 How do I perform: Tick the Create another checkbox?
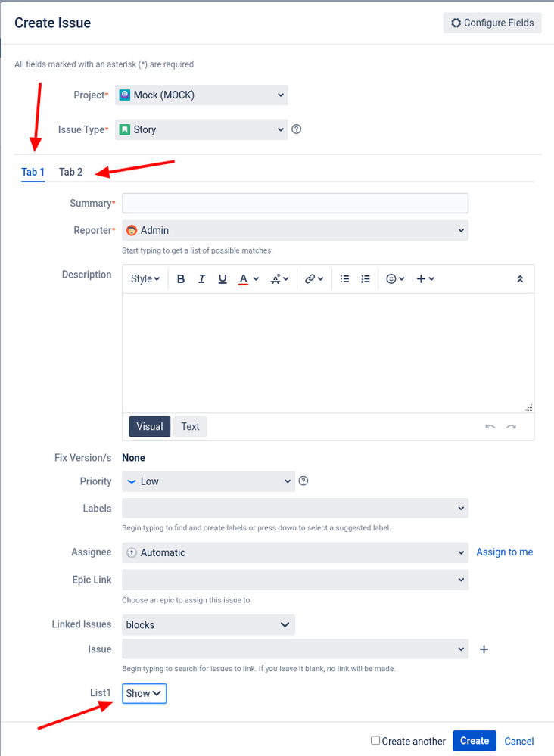click(375, 740)
